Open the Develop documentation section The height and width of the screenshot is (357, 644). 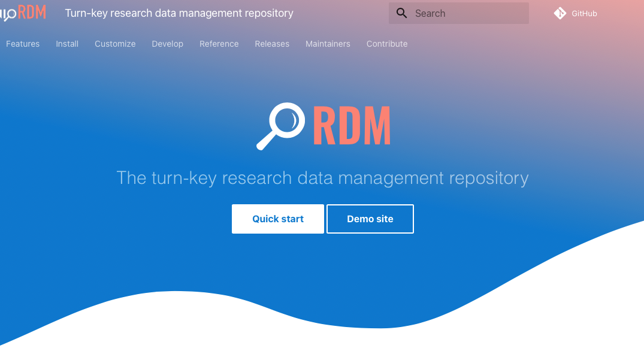click(x=167, y=44)
